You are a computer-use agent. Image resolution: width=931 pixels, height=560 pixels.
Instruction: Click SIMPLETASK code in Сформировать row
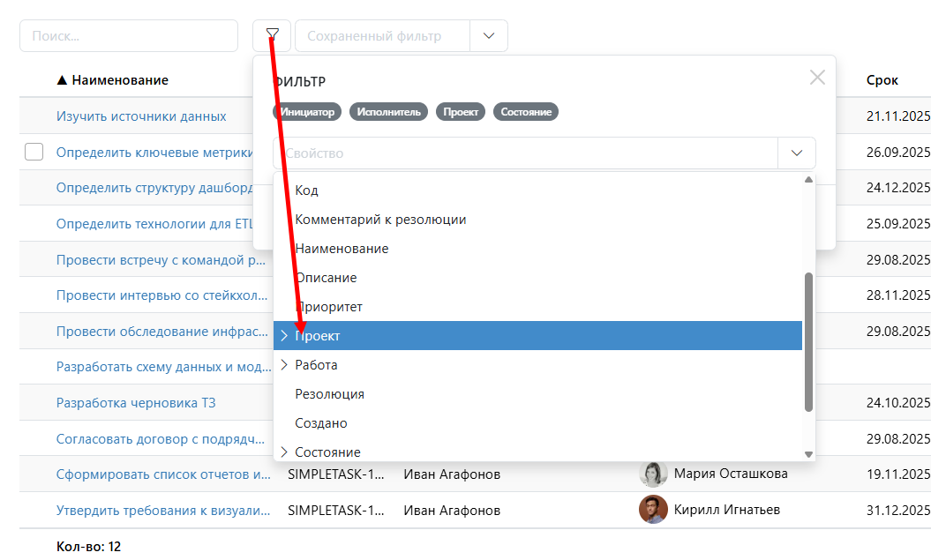tap(336, 474)
